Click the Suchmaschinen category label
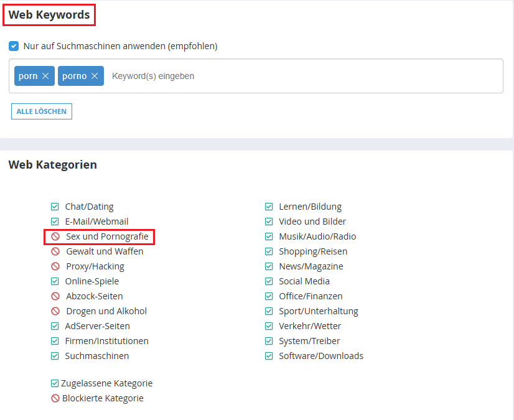The height and width of the screenshot is (420, 514). [x=97, y=356]
